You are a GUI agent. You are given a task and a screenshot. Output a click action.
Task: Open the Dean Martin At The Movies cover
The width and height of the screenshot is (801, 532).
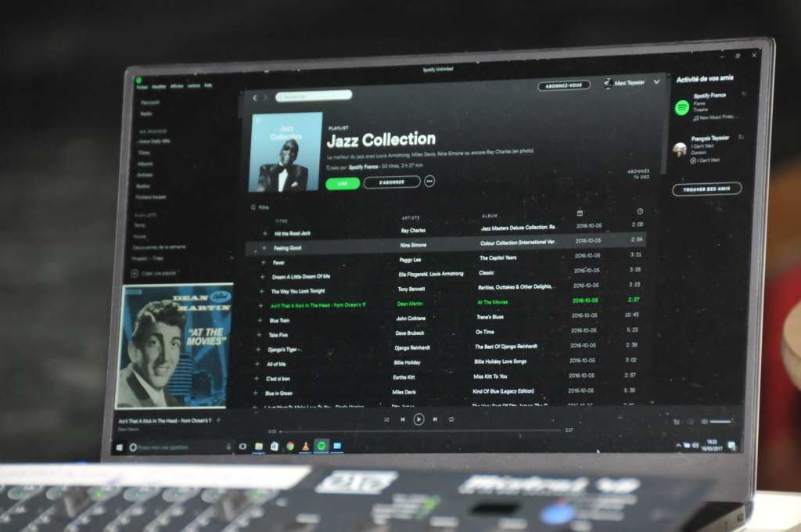point(174,347)
